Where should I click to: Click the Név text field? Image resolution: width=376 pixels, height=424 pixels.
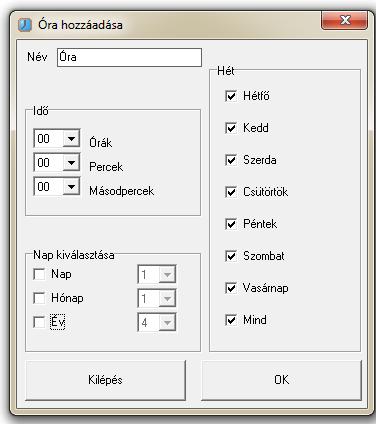pyautogui.click(x=129, y=57)
